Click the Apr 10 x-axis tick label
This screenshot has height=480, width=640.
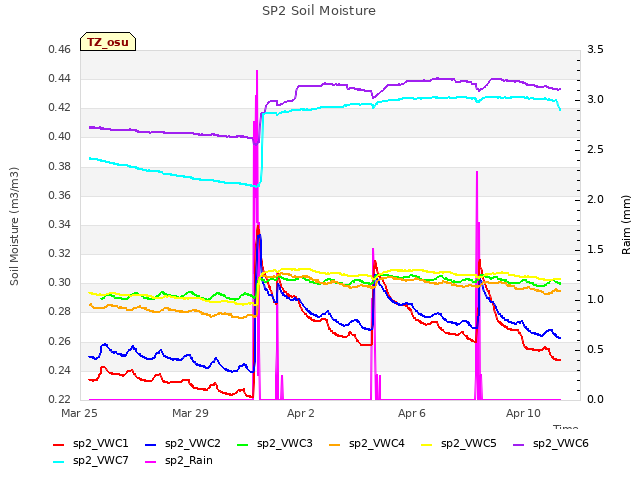coord(523,413)
